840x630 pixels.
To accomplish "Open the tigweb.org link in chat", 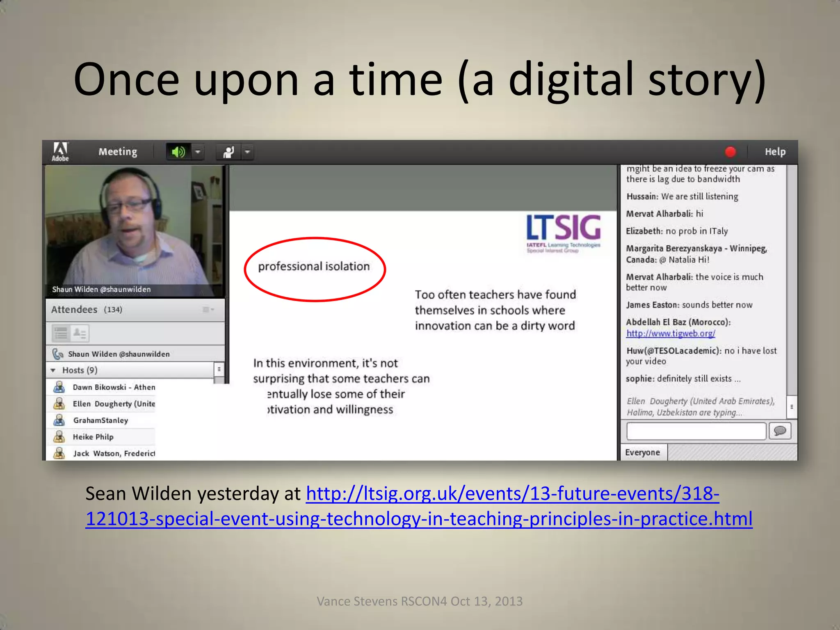I will click(x=671, y=333).
